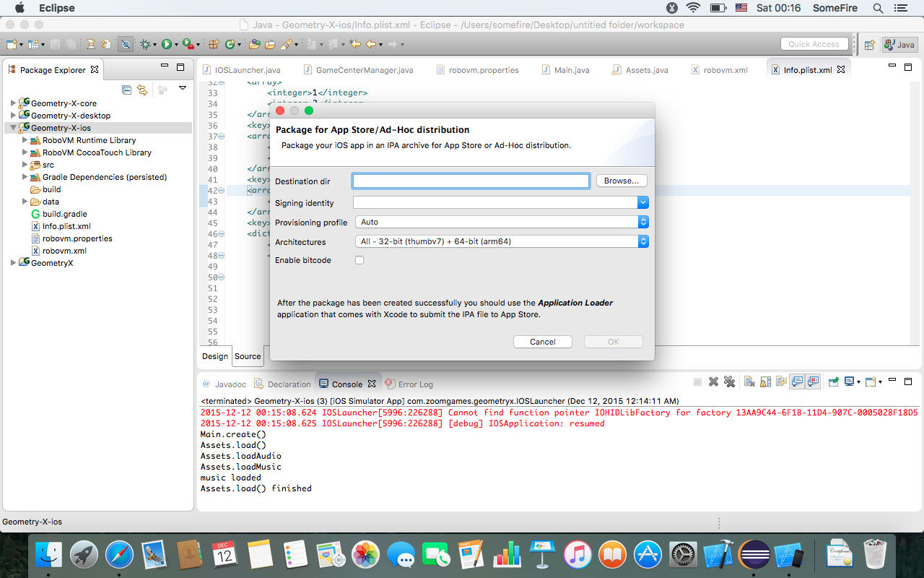Image resolution: width=924 pixels, height=578 pixels.
Task: Expand the Geometry-X-desktop project
Action: click(x=14, y=116)
